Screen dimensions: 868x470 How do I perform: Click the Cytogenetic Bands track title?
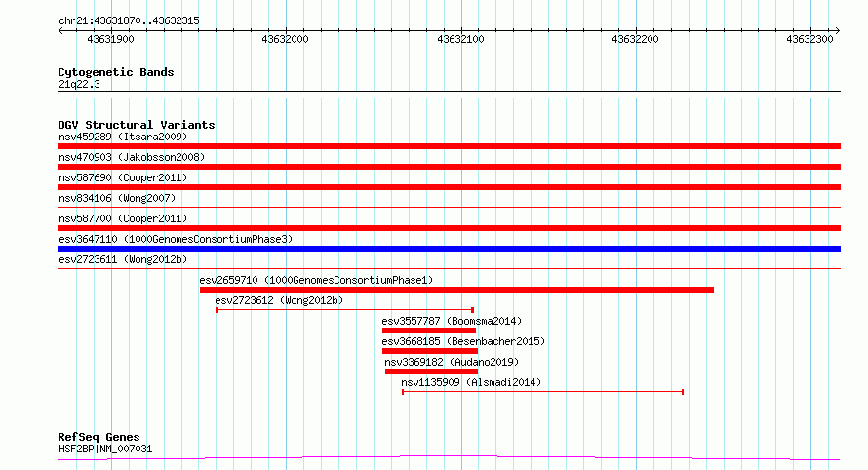tap(116, 72)
